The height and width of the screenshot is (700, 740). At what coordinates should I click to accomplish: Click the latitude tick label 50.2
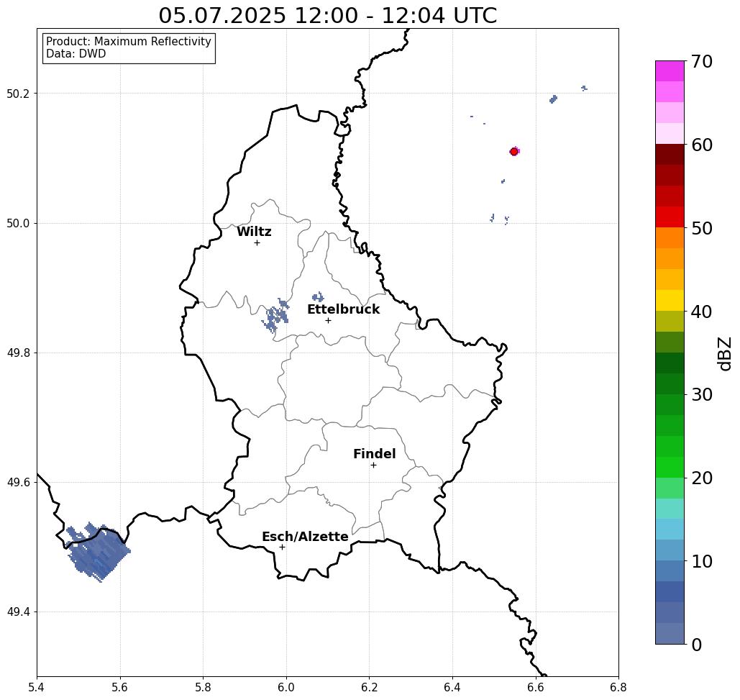coord(18,94)
